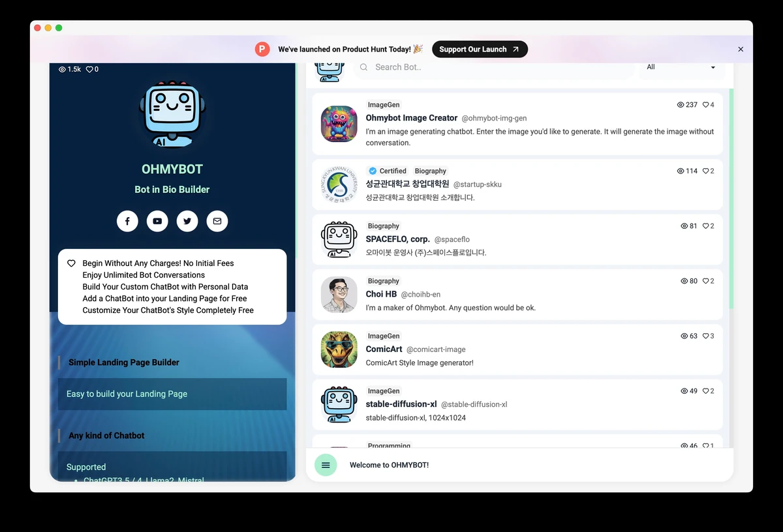Image resolution: width=783 pixels, height=532 pixels.
Task: Open the Ohmybot Image Creator bot title
Action: tap(412, 118)
